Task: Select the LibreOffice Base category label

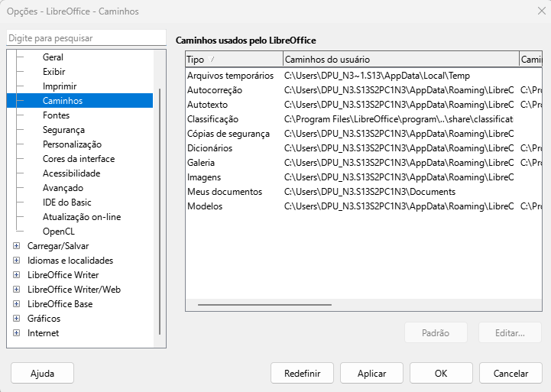Action: 60,304
